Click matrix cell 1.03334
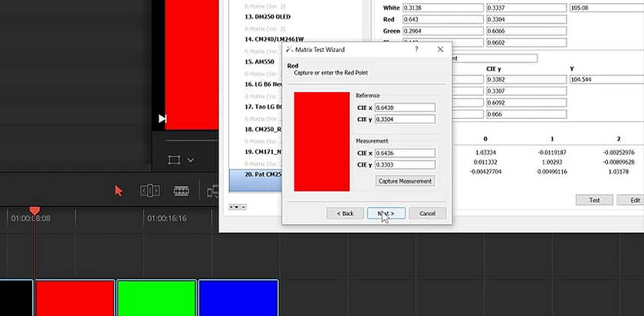This screenshot has width=644, height=316. click(485, 153)
